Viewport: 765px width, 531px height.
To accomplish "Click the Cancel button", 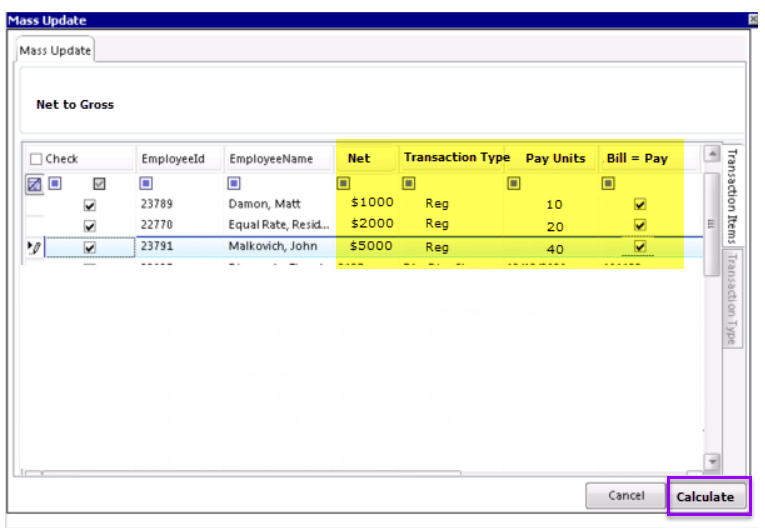I will [626, 496].
